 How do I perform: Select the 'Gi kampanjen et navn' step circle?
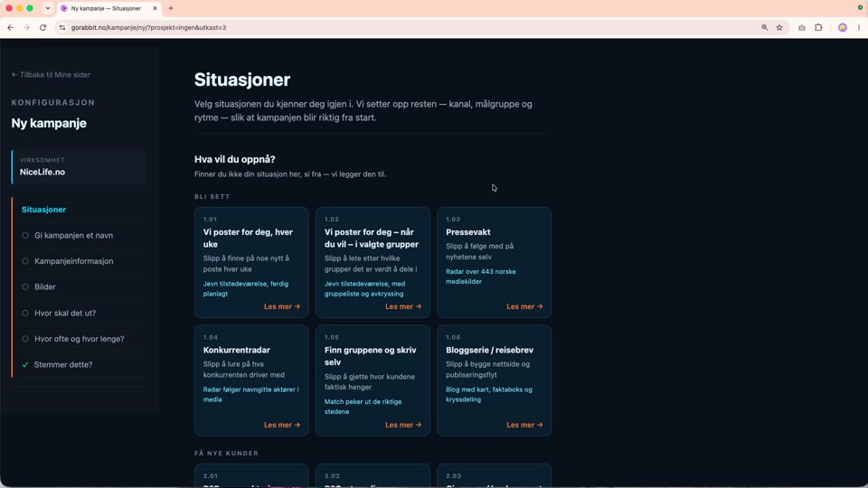[25, 235]
